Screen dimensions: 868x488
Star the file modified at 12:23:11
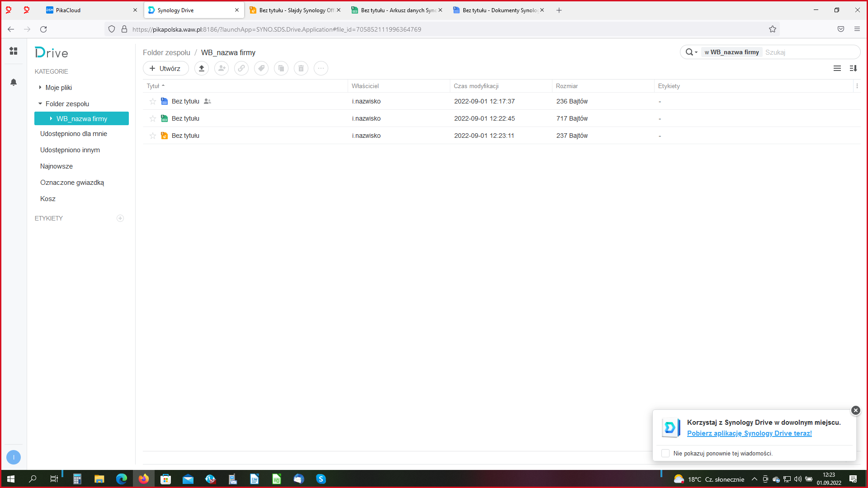[x=153, y=136]
